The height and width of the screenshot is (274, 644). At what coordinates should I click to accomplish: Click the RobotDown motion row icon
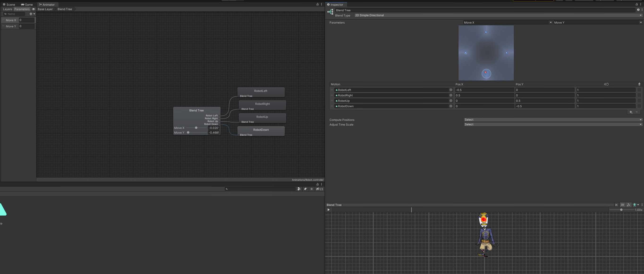click(x=336, y=106)
